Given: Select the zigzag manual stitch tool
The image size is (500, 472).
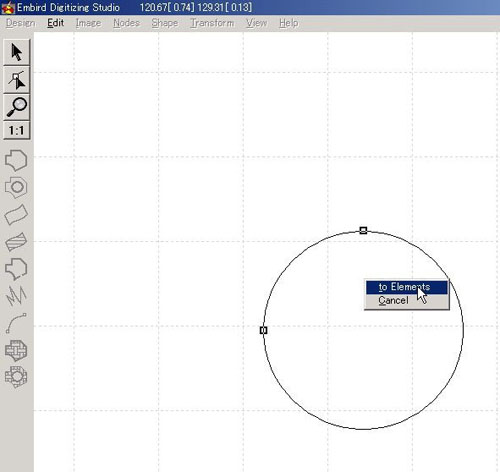Looking at the screenshot, I should coord(16,295).
